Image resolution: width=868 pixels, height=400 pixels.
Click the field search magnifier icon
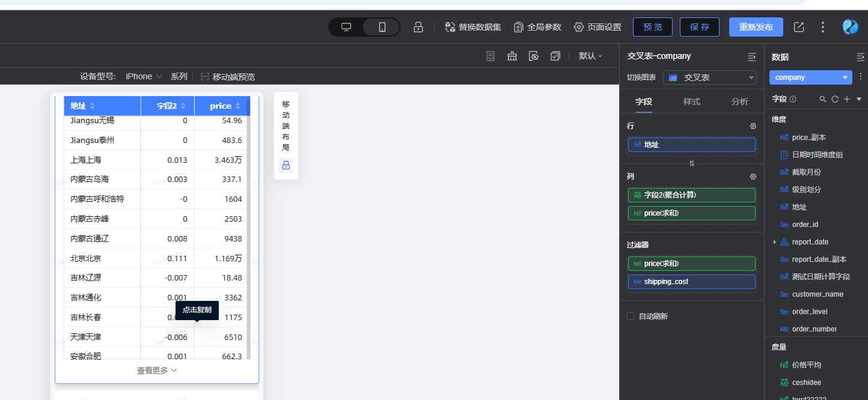[823, 99]
